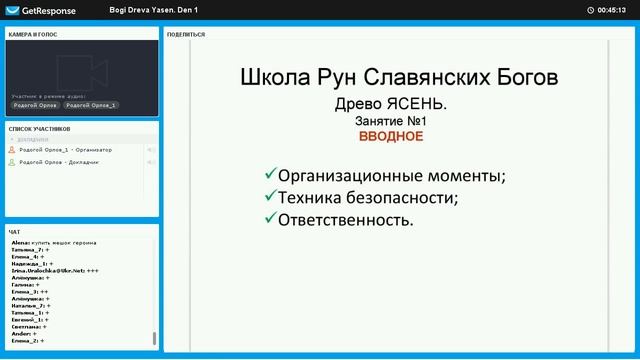Click chat message from Елена_4
The height and width of the screenshot is (360, 640).
pyautogui.click(x=28, y=257)
